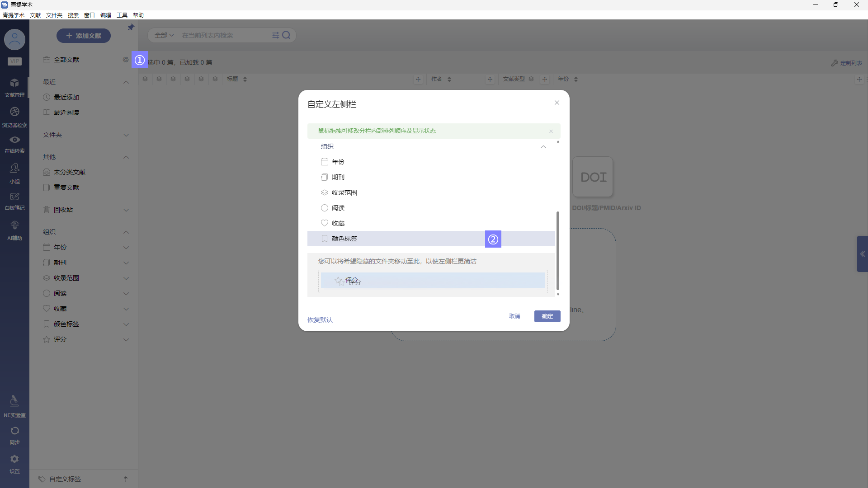The height and width of the screenshot is (488, 868).
Task: Click the 恢复默认 link
Action: click(320, 320)
